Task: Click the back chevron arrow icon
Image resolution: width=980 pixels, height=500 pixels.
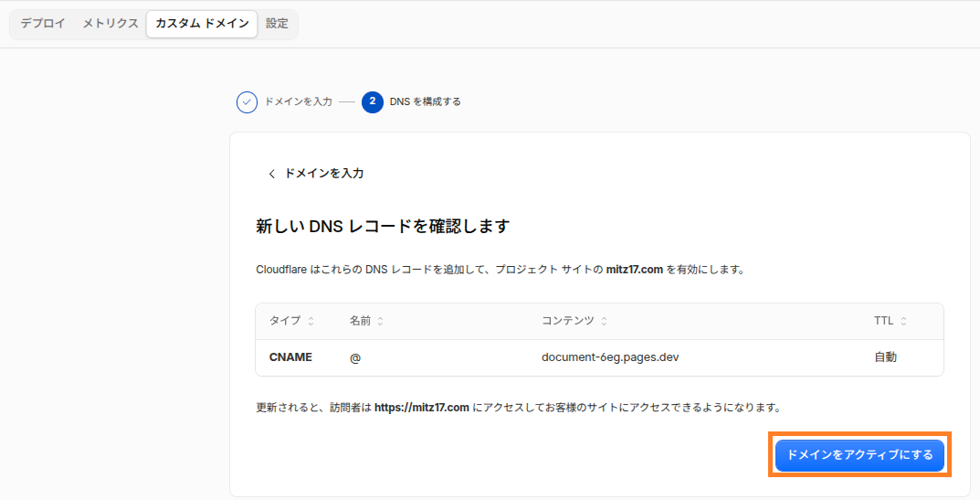Action: [271, 174]
